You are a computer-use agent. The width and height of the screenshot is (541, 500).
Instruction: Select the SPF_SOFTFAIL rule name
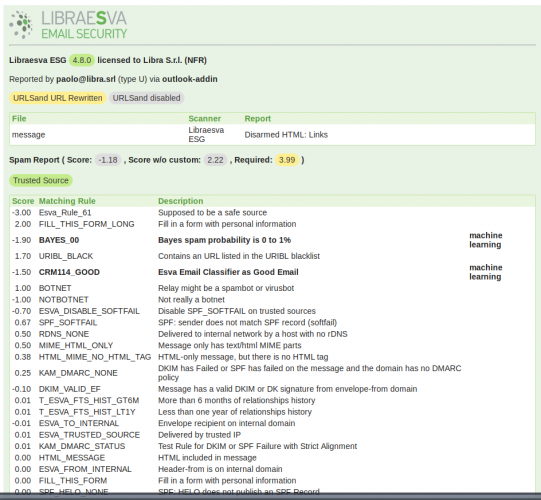pos(68,323)
